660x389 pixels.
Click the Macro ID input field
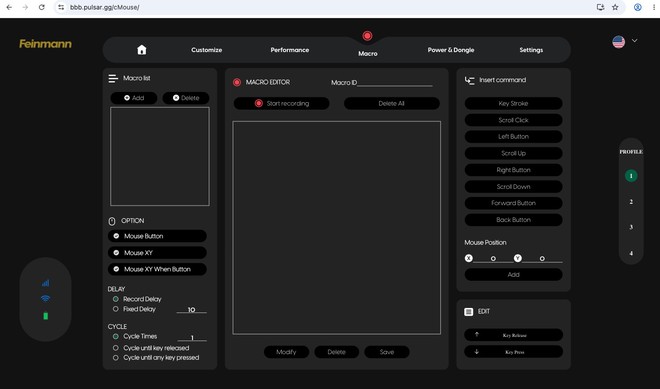tap(395, 82)
